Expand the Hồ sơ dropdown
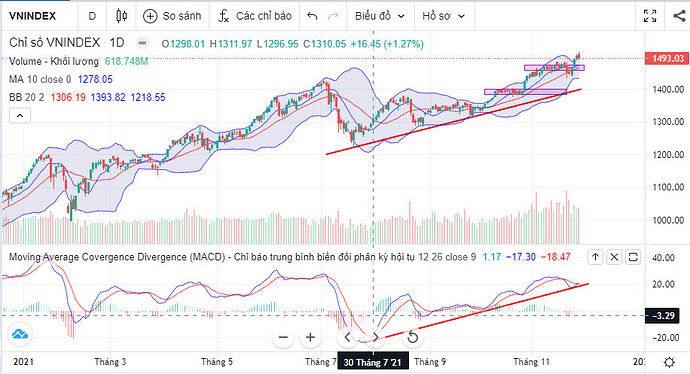 coord(444,16)
